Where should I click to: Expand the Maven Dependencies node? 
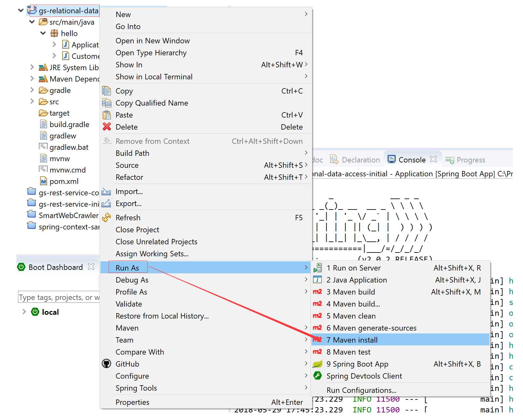[32, 79]
